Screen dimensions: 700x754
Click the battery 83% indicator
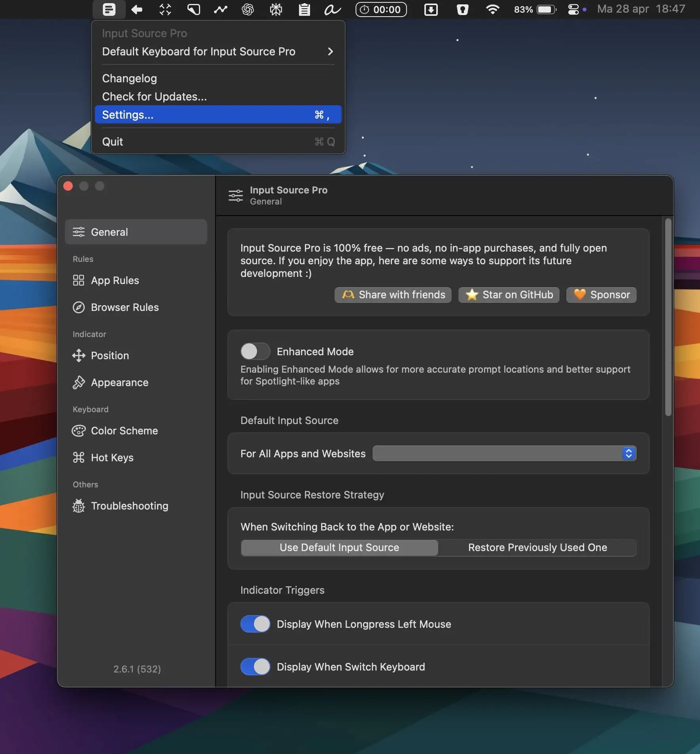[x=535, y=9]
